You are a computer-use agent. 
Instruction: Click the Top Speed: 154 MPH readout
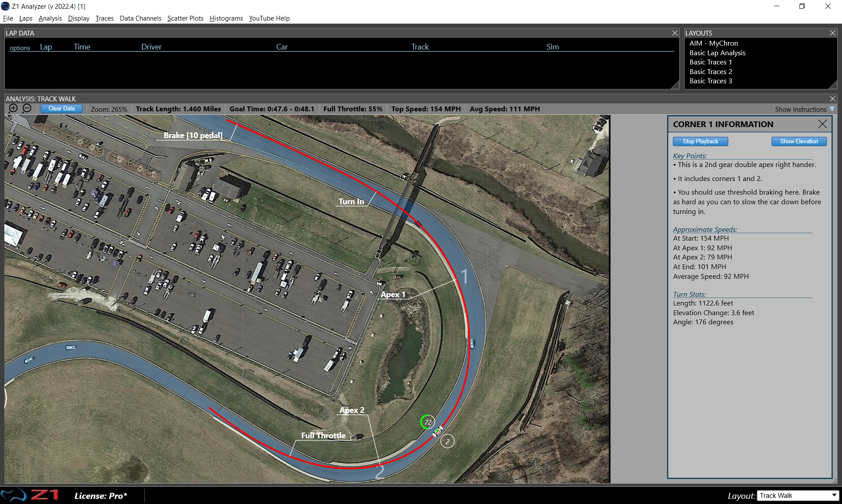tap(426, 109)
